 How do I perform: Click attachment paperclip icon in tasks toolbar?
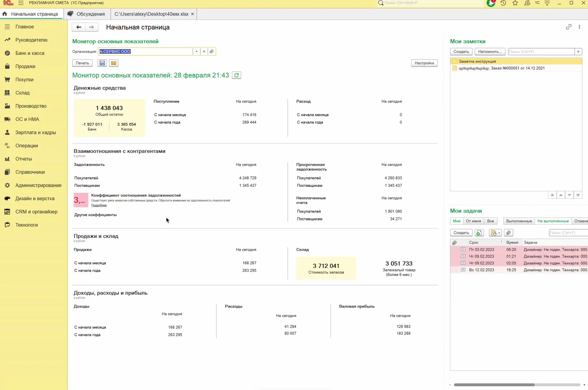click(509, 233)
